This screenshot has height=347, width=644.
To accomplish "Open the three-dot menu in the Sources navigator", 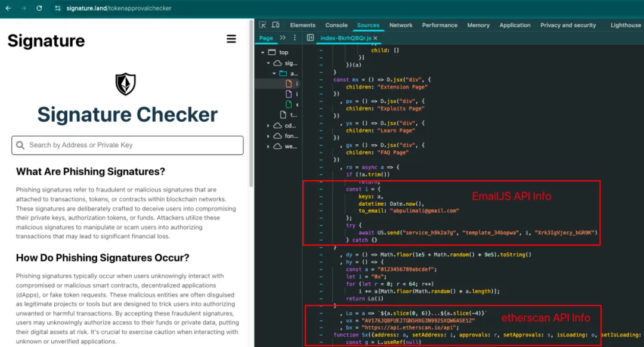I will pyautogui.click(x=295, y=38).
